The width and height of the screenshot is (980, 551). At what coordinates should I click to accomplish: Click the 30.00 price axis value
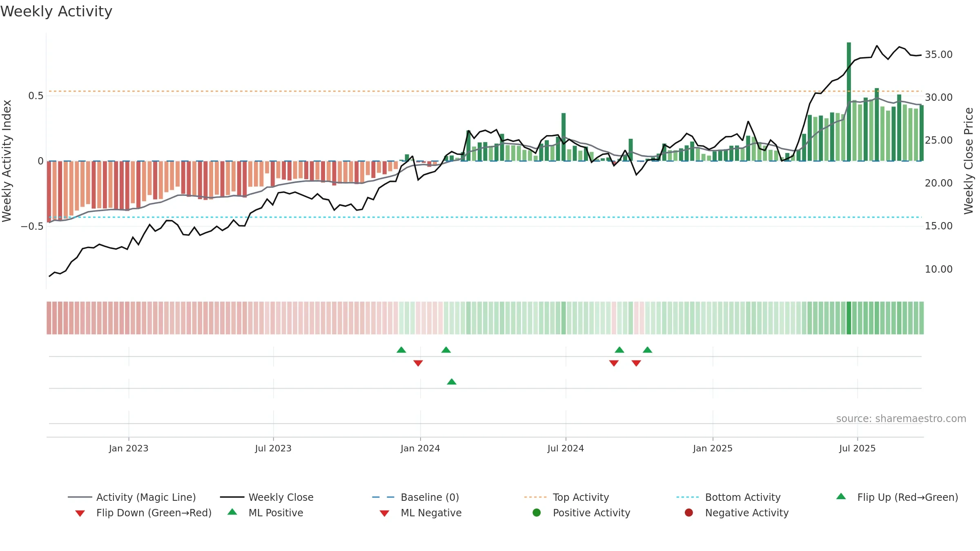pos(939,98)
